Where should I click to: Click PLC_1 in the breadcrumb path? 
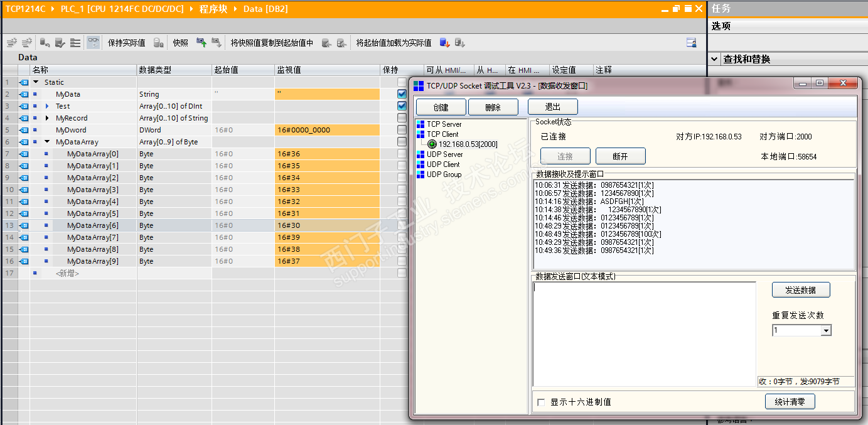(x=122, y=9)
